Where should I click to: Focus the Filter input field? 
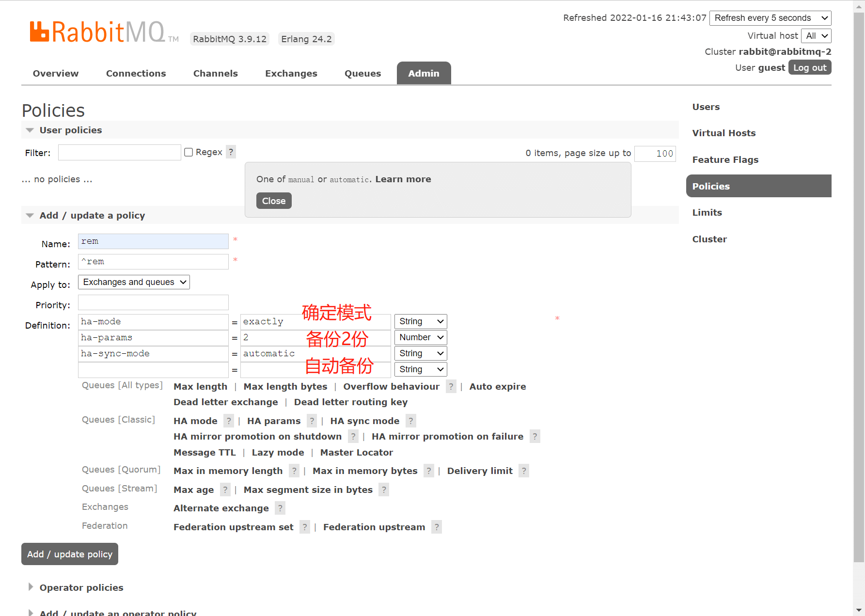[x=120, y=152]
